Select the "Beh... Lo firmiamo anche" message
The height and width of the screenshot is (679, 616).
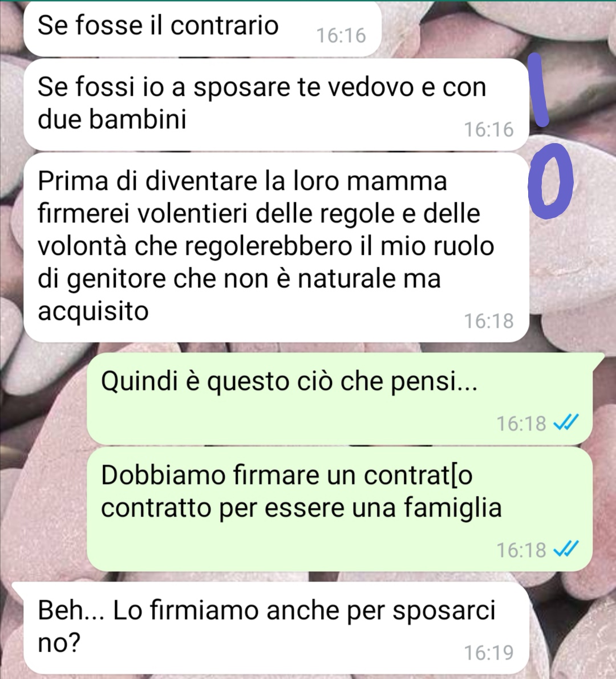[x=277, y=628]
